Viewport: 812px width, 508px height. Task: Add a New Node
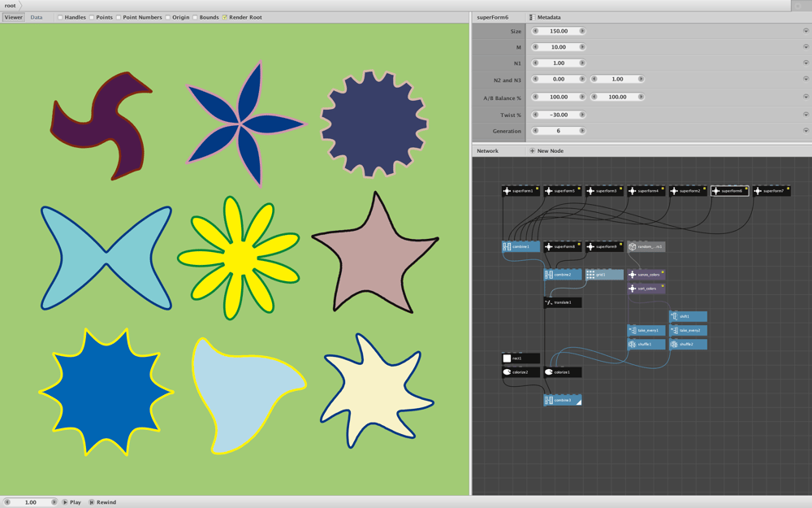[x=546, y=151]
